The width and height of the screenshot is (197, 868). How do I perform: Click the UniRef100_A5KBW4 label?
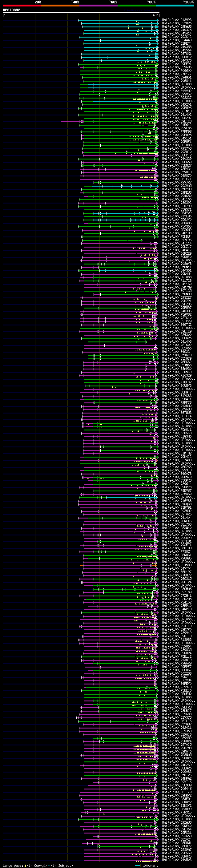(177, 237)
